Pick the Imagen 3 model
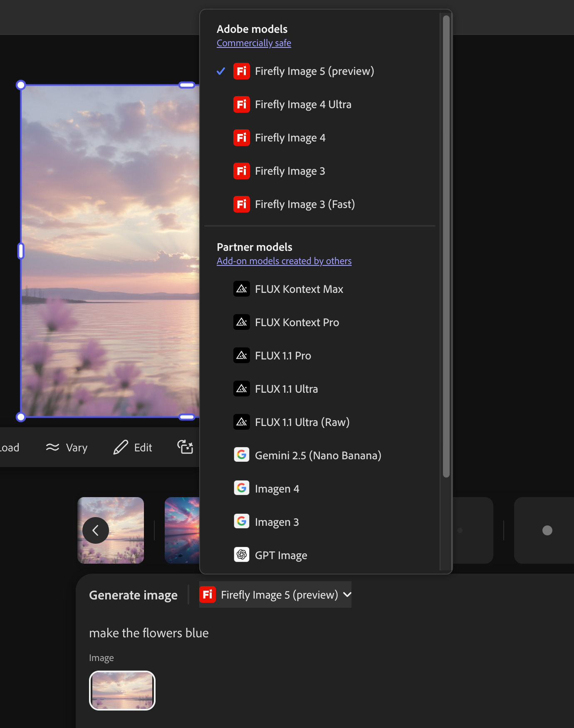 pos(319,522)
